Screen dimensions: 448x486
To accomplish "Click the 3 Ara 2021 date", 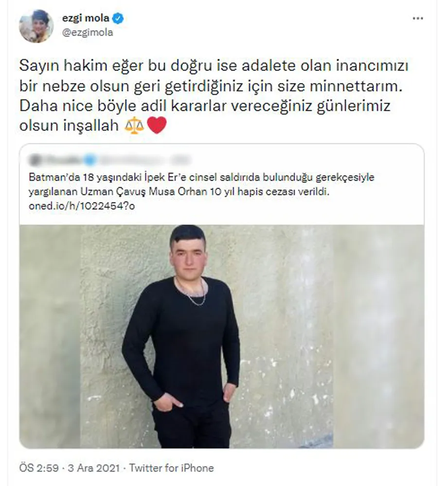I will coord(94,468).
